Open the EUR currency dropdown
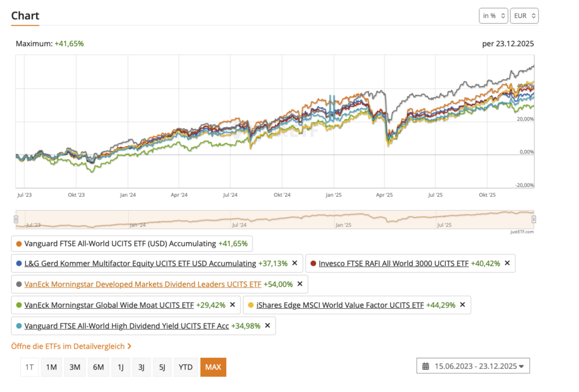 pyautogui.click(x=525, y=16)
